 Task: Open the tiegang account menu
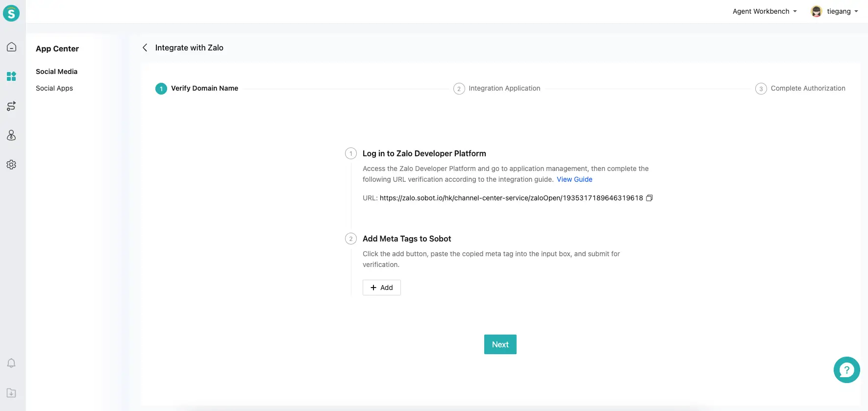(843, 11)
